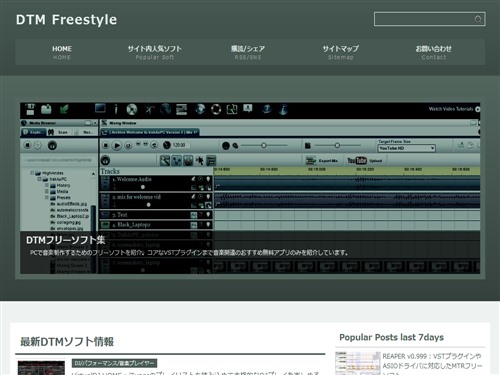Click the Play button in the Mixing Window
Viewport: 500px width, 375px height.
[x=117, y=145]
